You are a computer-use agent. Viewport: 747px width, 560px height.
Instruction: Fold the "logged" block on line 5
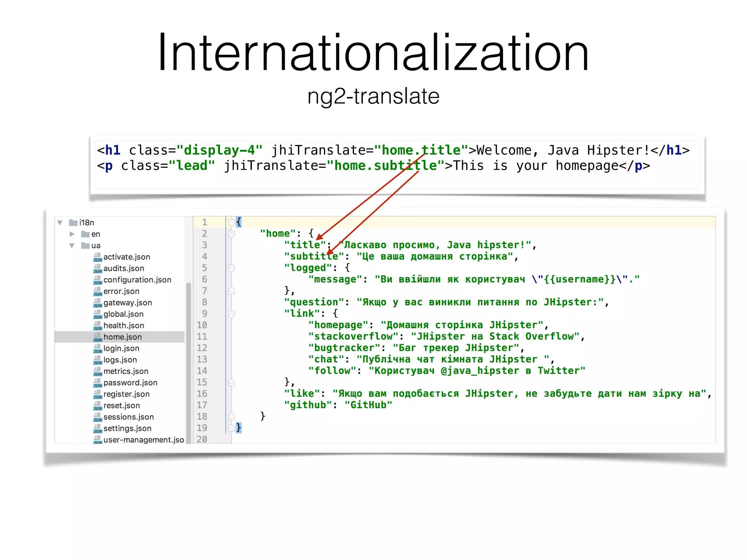click(x=232, y=268)
